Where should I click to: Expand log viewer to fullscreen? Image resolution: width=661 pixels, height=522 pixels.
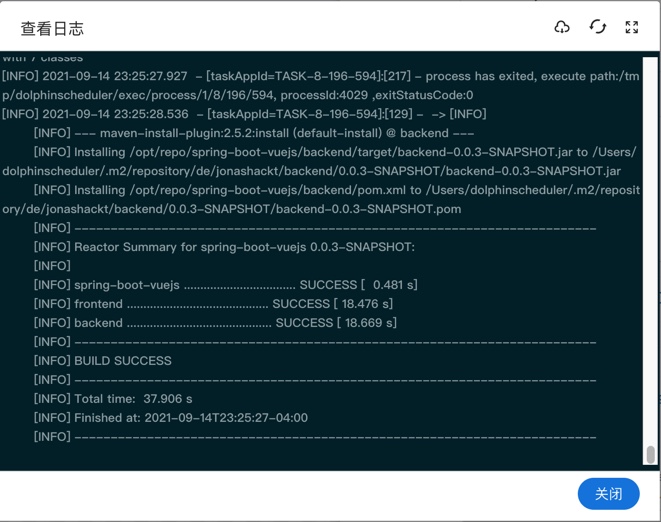[x=631, y=27]
